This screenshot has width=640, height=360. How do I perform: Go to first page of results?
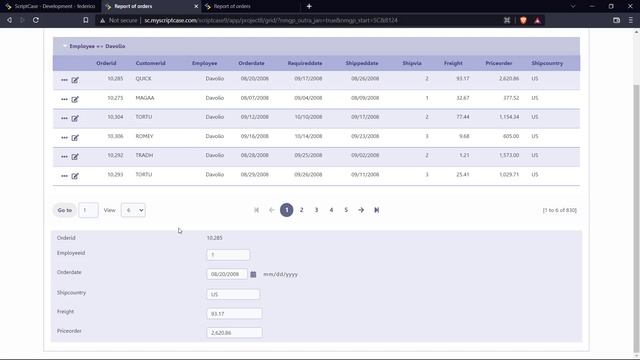tap(256, 210)
